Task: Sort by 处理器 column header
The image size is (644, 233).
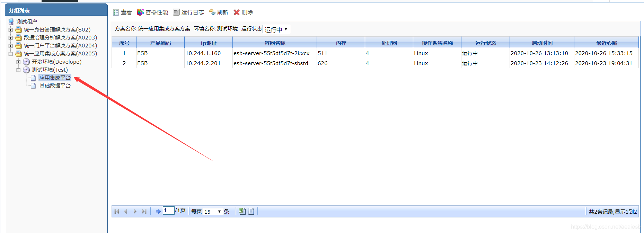Action: click(x=389, y=43)
